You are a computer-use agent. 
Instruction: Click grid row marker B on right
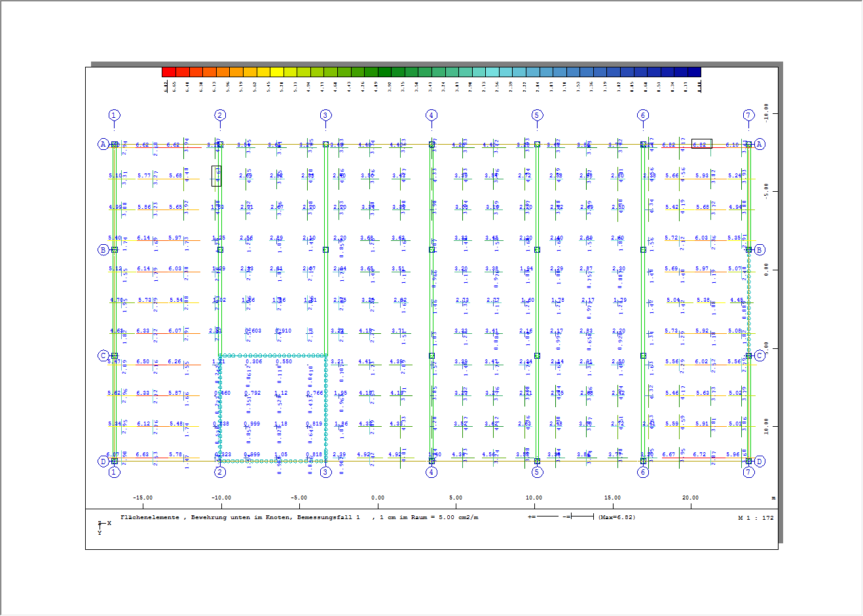[760, 249]
